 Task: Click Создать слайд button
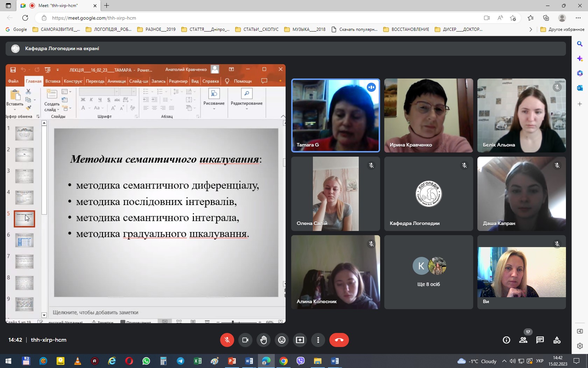[x=52, y=100]
